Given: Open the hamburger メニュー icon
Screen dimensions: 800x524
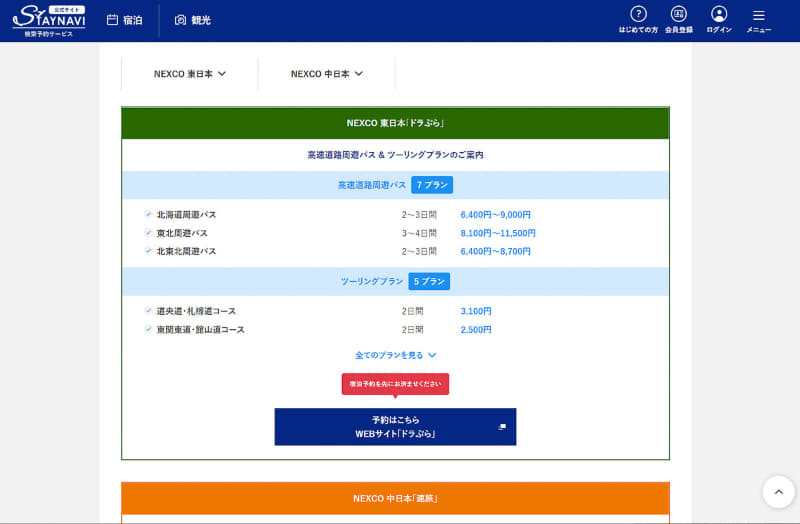Looking at the screenshot, I should [759, 15].
